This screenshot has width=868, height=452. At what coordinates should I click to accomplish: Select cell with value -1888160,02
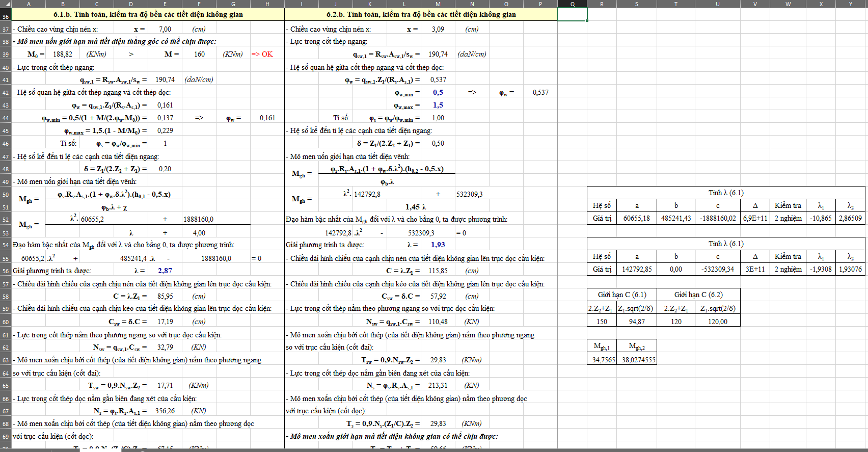pyautogui.click(x=718, y=218)
